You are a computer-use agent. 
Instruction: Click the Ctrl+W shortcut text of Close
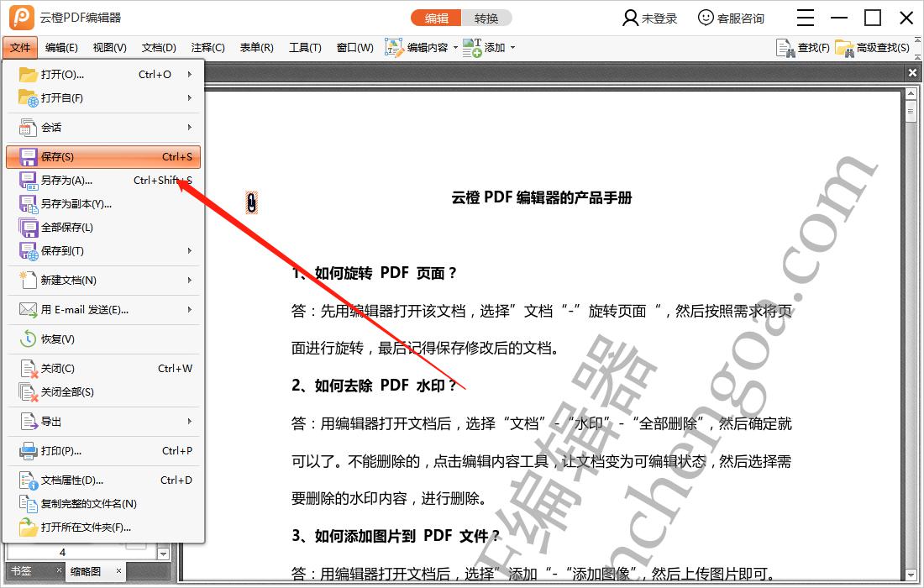pyautogui.click(x=175, y=368)
